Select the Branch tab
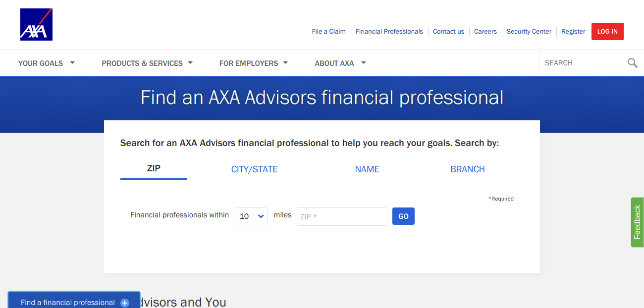 pos(468,169)
